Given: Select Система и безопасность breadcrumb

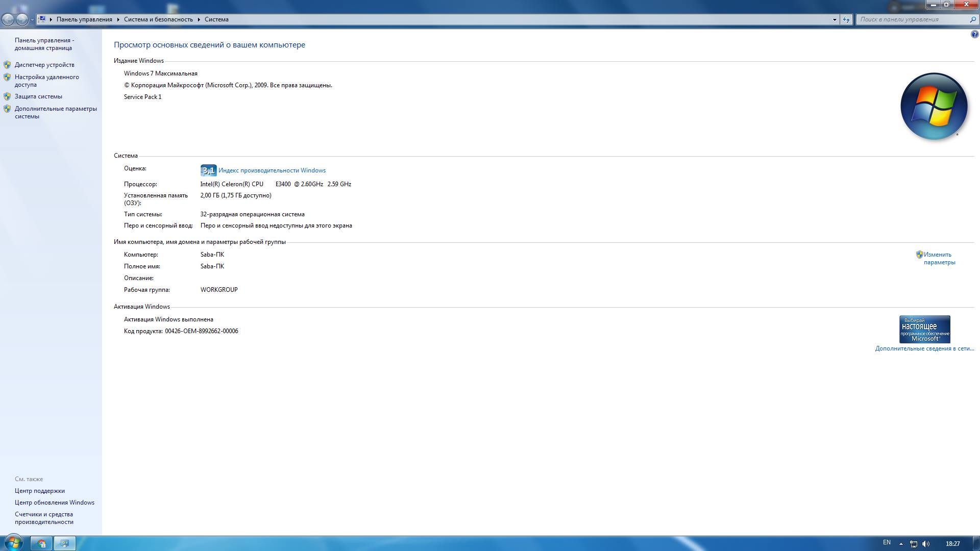Looking at the screenshot, I should 158,19.
